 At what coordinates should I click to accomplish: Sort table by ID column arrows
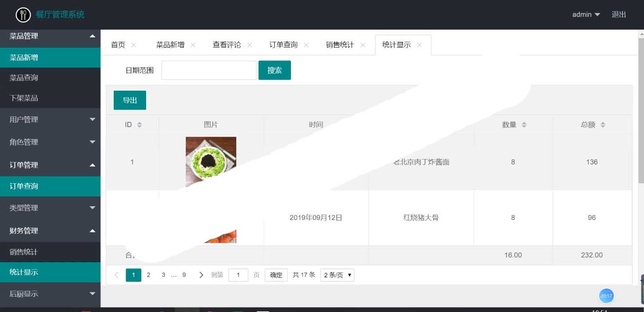coord(139,125)
